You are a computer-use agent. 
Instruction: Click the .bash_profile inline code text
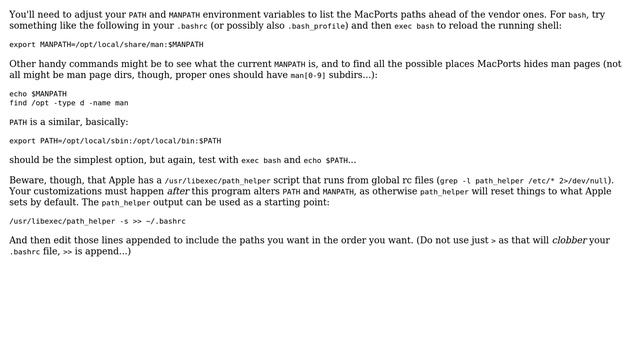(316, 26)
